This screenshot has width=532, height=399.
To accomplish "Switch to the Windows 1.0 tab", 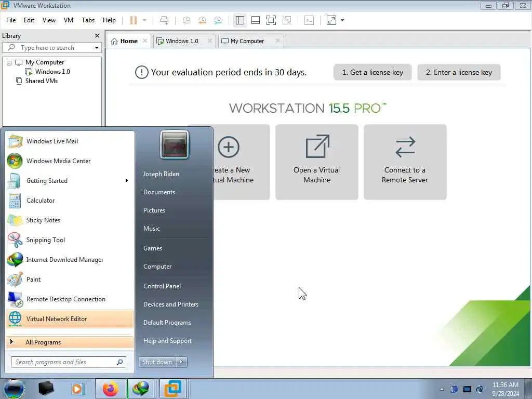I will click(182, 41).
